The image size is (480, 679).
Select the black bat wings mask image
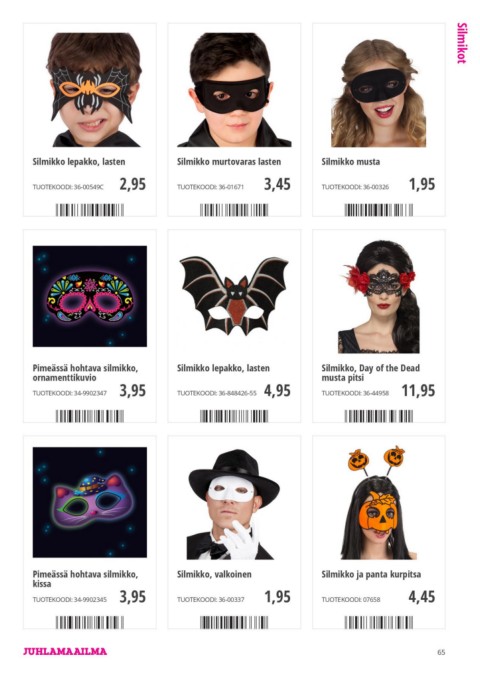[234, 295]
